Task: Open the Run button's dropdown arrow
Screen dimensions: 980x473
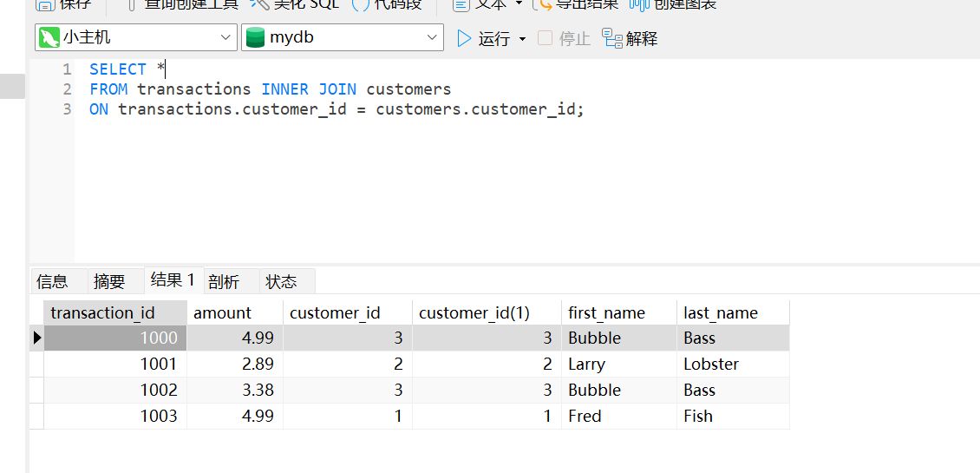Action: point(522,39)
